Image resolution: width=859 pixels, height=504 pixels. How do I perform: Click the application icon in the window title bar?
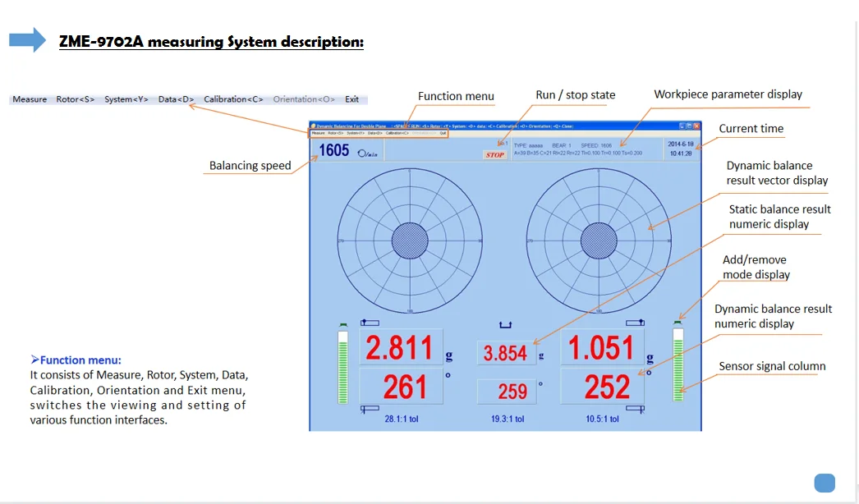pyautogui.click(x=314, y=126)
